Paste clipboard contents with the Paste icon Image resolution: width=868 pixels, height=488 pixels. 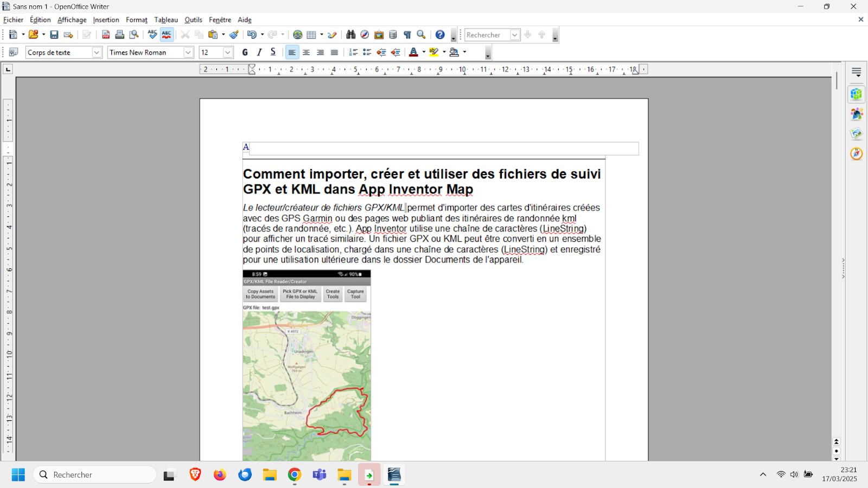tap(213, 35)
